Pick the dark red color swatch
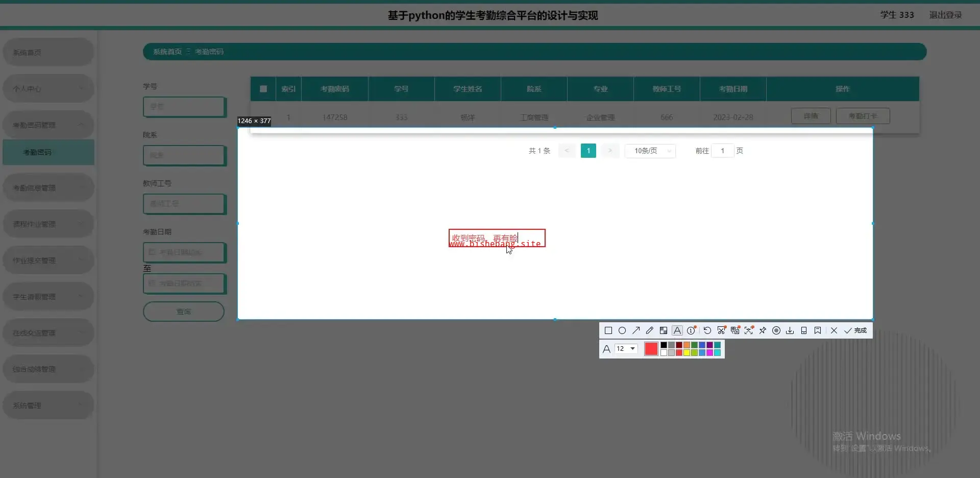 click(x=679, y=345)
